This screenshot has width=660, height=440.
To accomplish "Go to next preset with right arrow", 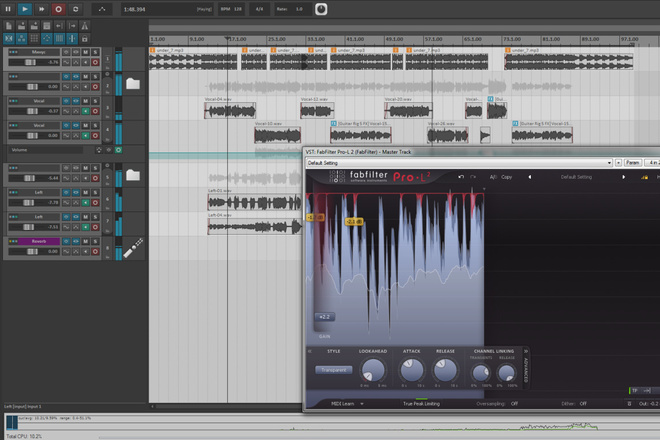I will [623, 177].
